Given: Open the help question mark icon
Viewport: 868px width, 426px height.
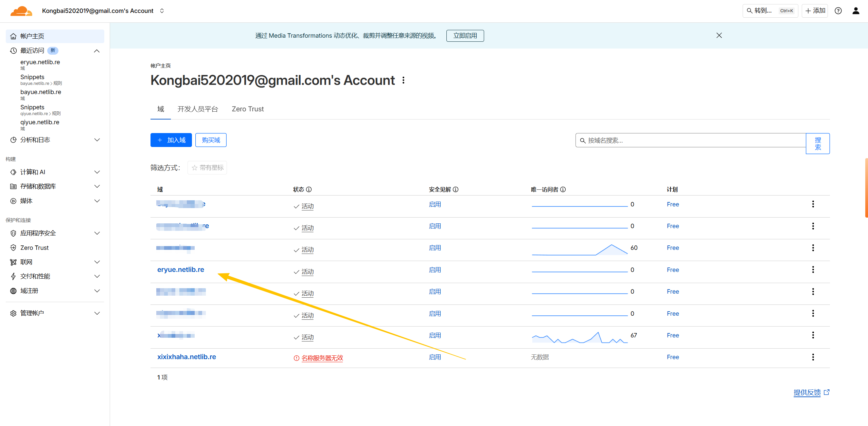Looking at the screenshot, I should point(838,11).
